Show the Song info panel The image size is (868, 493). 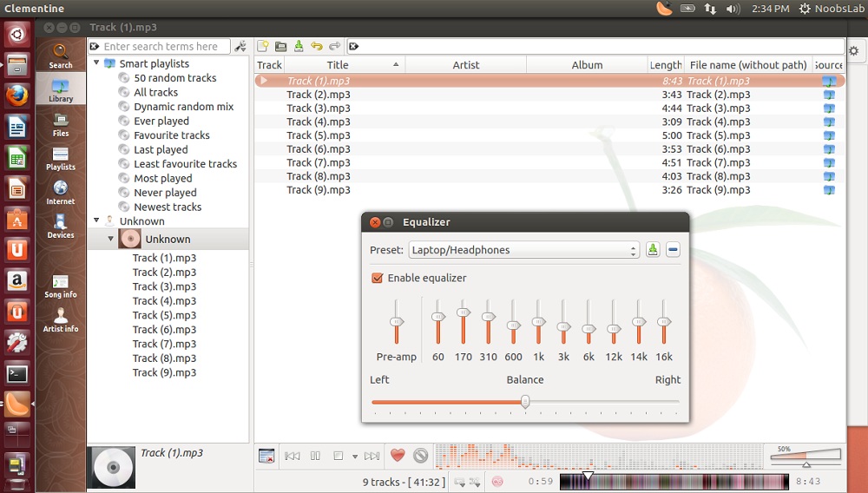(x=61, y=286)
